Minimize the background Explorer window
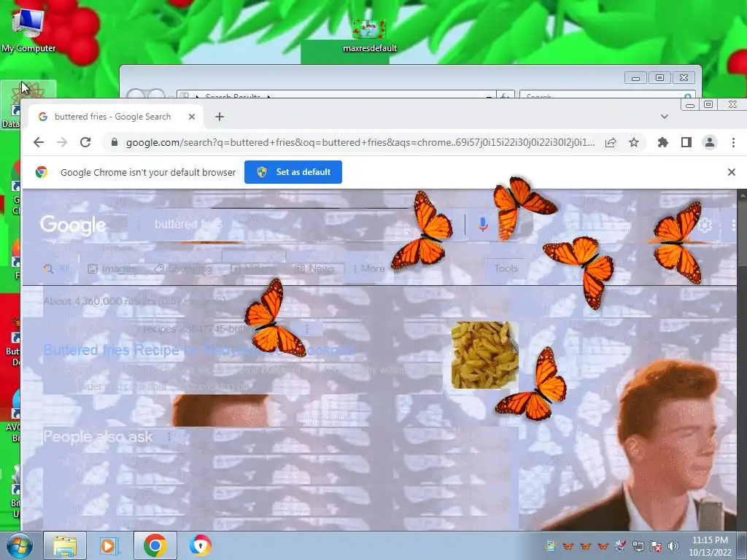The width and height of the screenshot is (747, 560). coord(635,77)
